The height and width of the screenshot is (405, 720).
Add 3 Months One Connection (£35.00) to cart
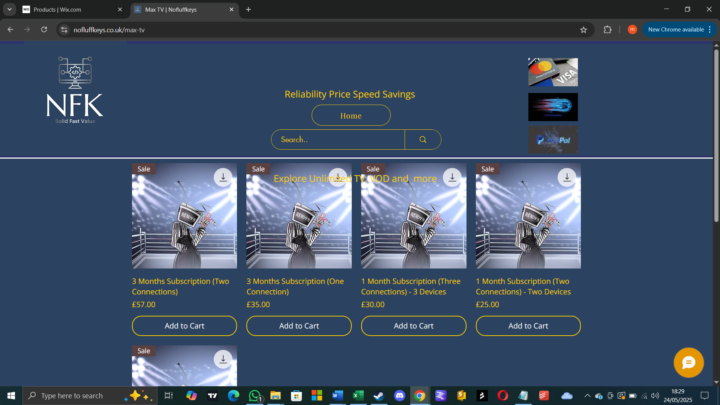pos(299,326)
